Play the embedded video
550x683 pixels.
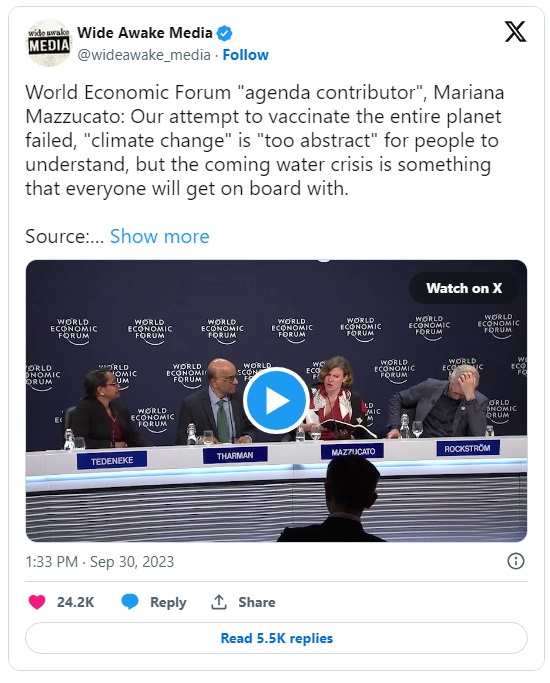pos(277,401)
